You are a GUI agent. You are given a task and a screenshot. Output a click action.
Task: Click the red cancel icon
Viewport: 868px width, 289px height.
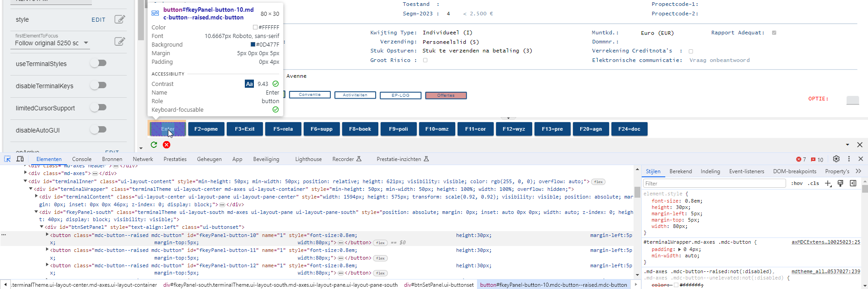point(167,145)
